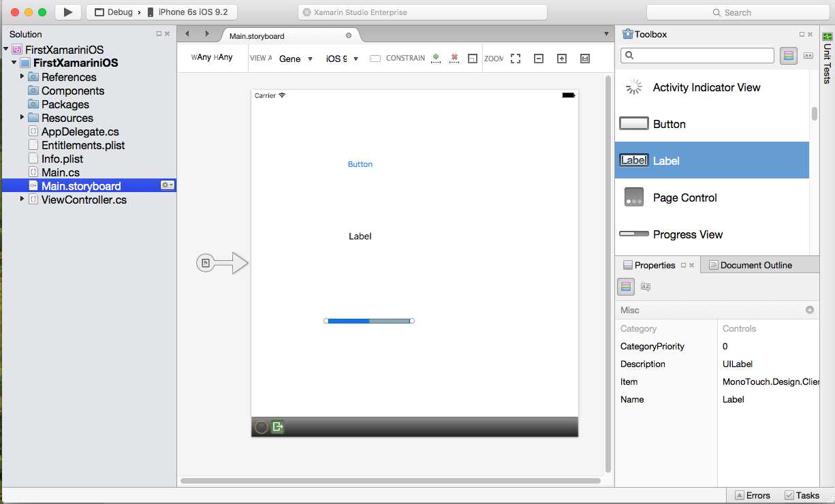Click the Toolbox vertical scrollbar

(815, 114)
